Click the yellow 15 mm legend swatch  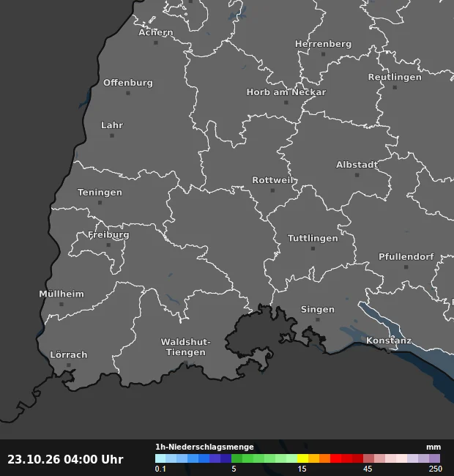[302, 458]
